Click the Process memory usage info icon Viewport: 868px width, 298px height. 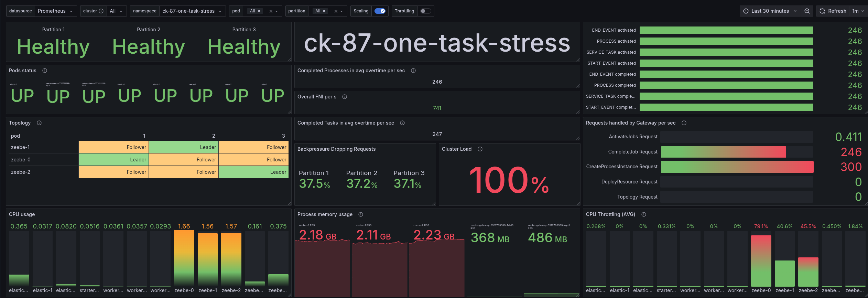tap(361, 214)
